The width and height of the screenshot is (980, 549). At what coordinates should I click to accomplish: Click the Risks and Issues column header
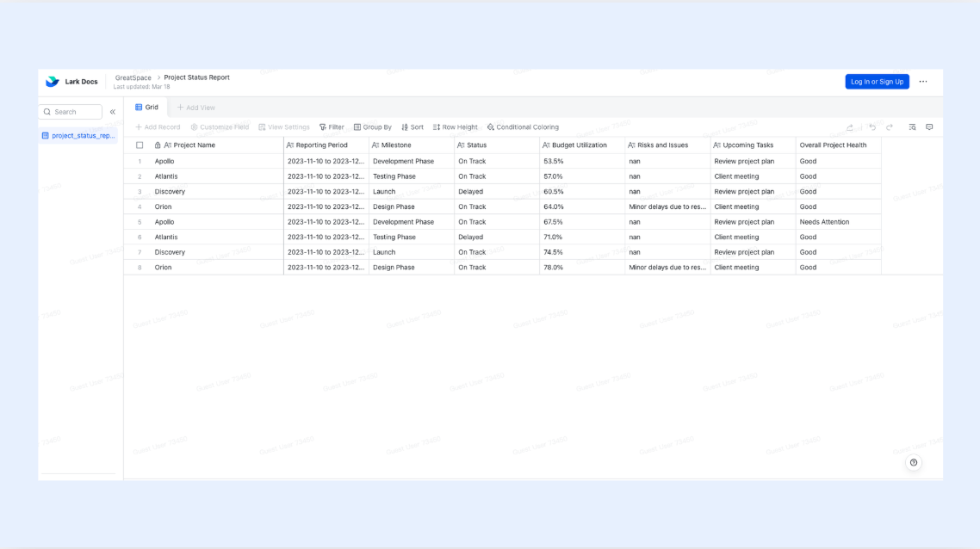(x=667, y=145)
